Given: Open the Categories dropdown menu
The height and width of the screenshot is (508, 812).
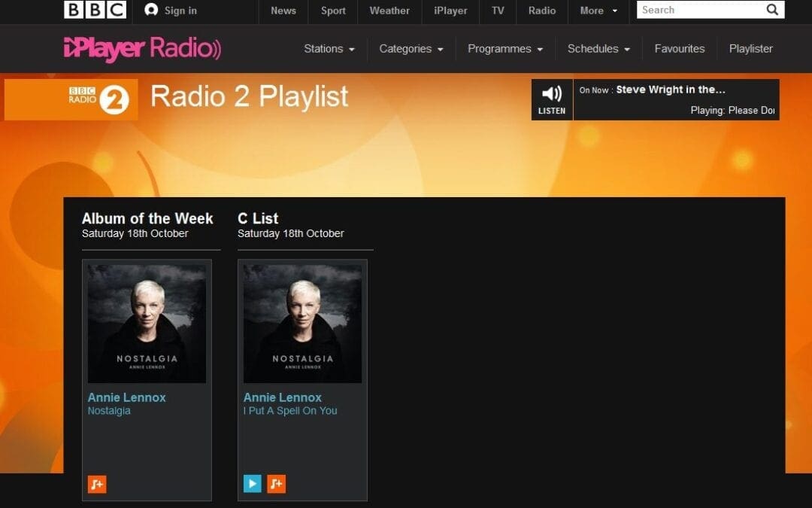Looking at the screenshot, I should pos(411,49).
